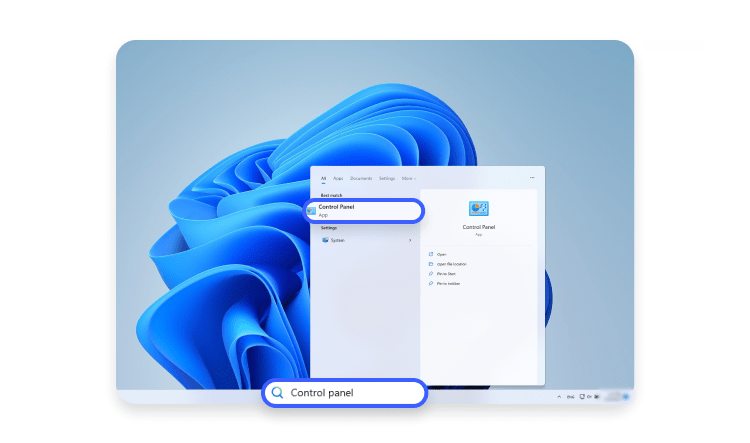Click the magnifier icon in the search box

tap(277, 393)
